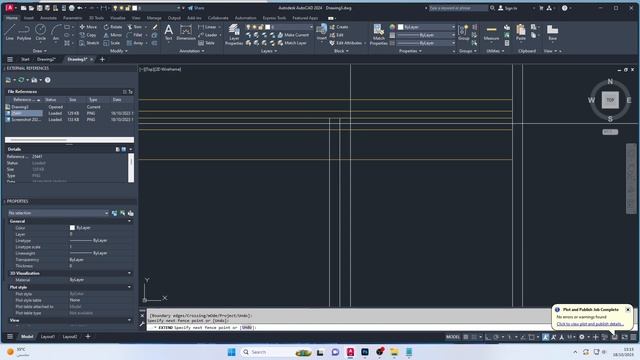Screen dimensions: 640x360
Task: Open Windows Start menu
Action: pyautogui.click(x=231, y=352)
